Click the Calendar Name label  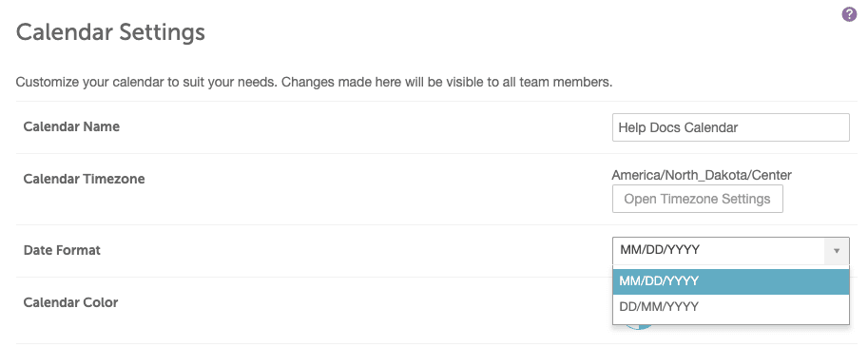(71, 126)
